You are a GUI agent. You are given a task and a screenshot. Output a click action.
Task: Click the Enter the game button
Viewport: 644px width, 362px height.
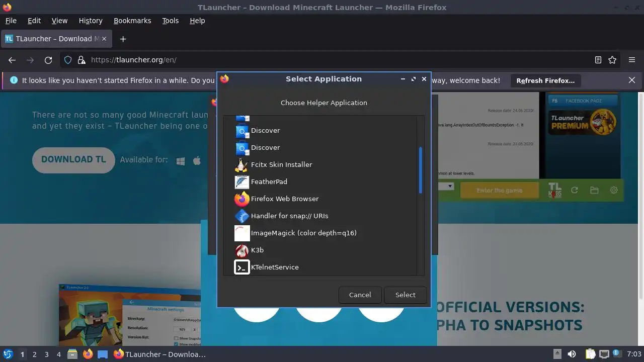click(x=500, y=191)
